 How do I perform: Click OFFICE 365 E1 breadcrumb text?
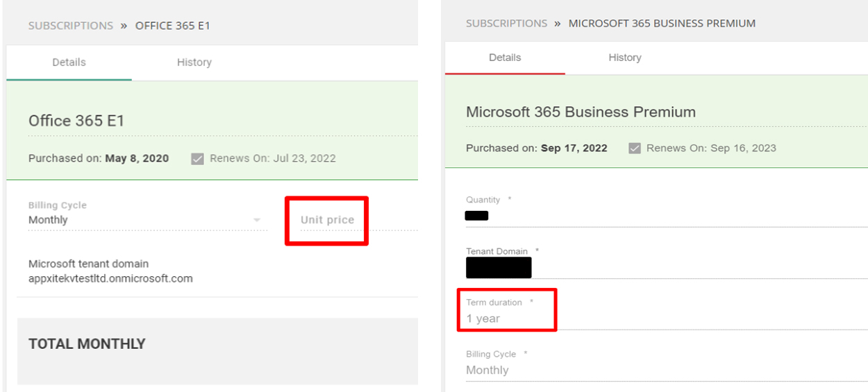[x=173, y=26]
